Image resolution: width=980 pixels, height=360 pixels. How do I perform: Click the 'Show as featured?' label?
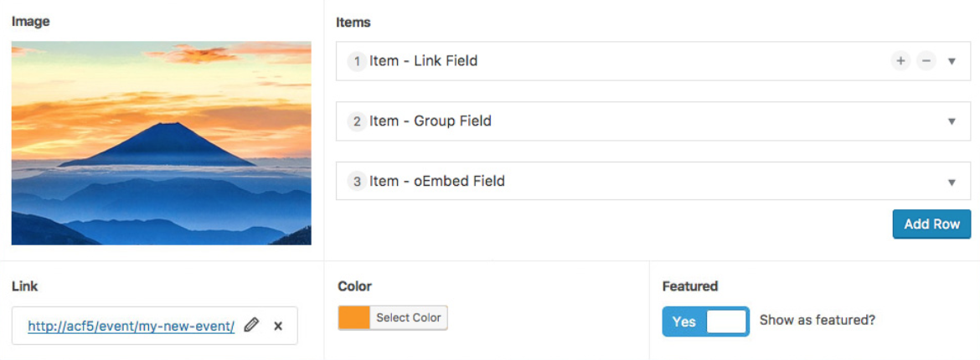pos(817,321)
